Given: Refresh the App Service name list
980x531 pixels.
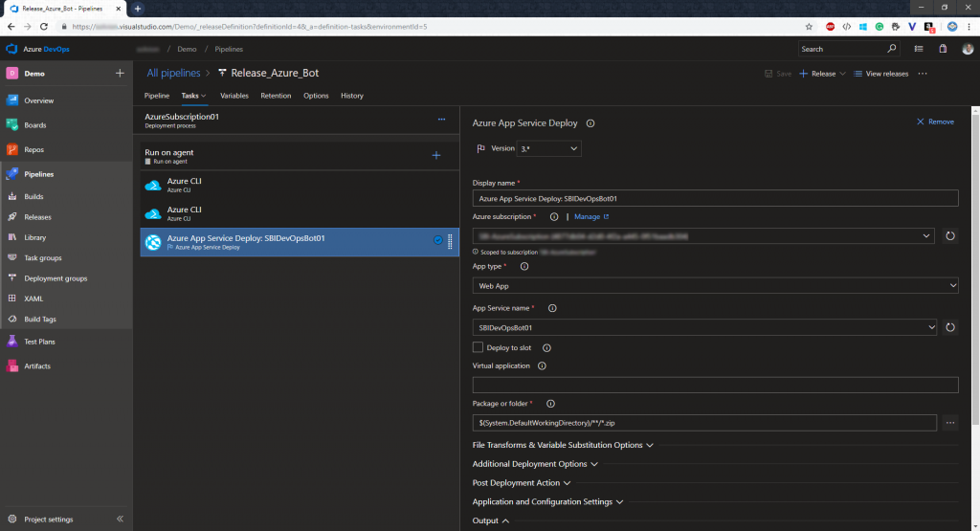Looking at the screenshot, I should pos(950,327).
